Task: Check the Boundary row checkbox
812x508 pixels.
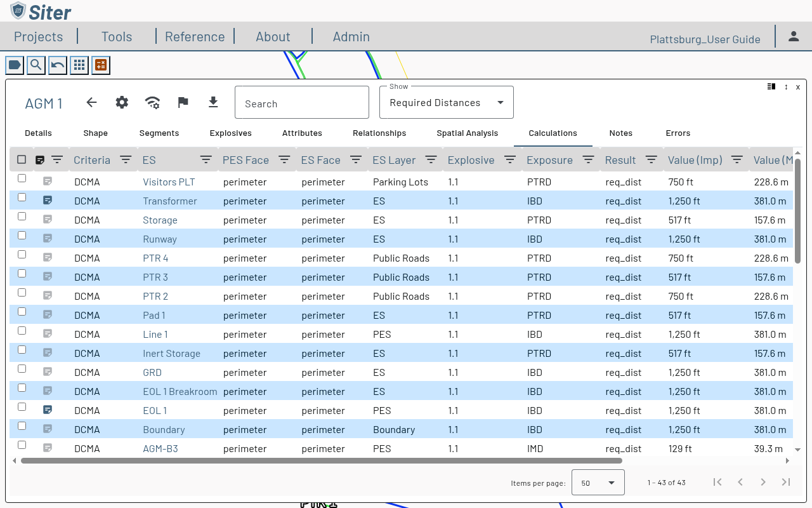Action: [22, 426]
